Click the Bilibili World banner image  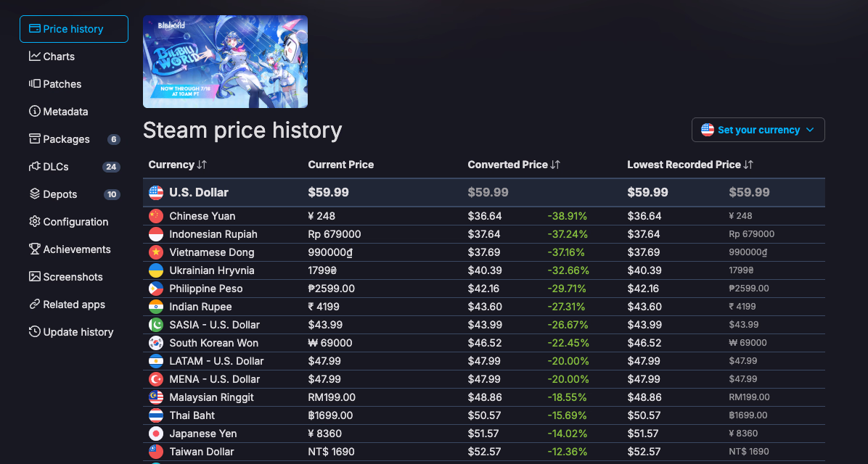pos(225,62)
